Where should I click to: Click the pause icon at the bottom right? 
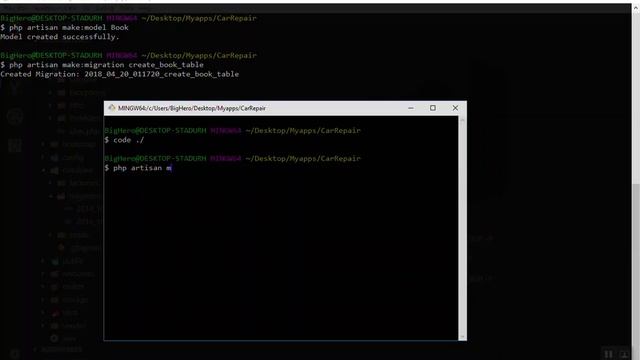click(x=609, y=354)
